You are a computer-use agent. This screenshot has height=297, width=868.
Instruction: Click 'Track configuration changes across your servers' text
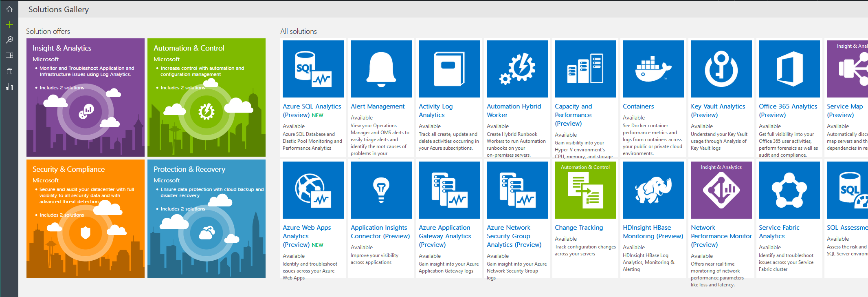click(x=585, y=250)
